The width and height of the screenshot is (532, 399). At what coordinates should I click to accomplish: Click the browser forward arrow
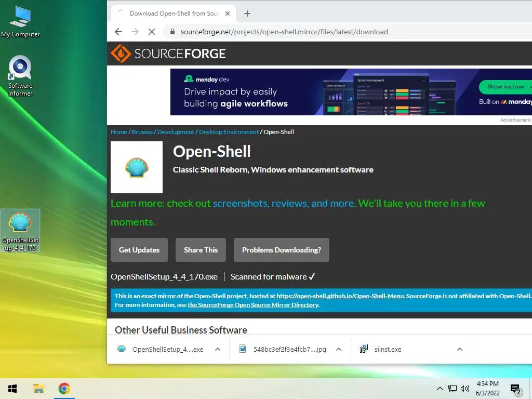[135, 32]
